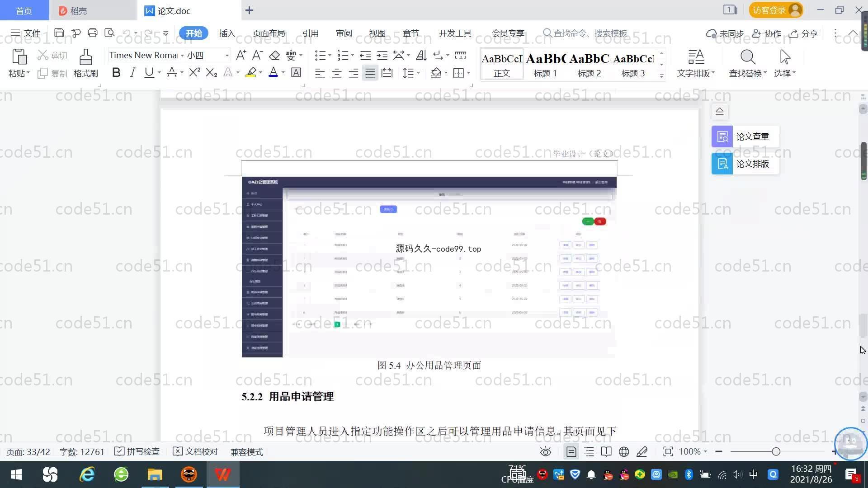Click the 分享 share button
Viewport: 868px width, 488px height.
pyautogui.click(x=803, y=33)
